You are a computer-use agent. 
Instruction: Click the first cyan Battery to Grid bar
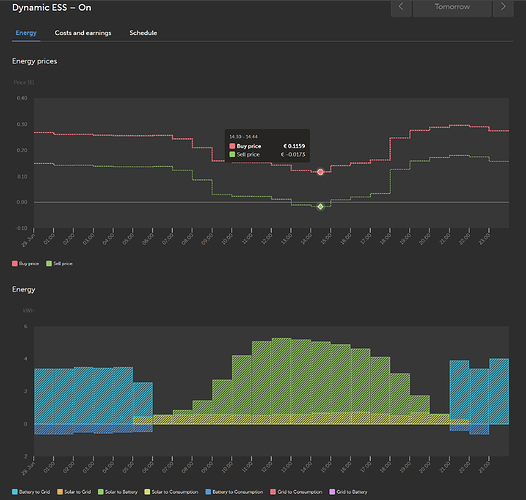(44, 396)
